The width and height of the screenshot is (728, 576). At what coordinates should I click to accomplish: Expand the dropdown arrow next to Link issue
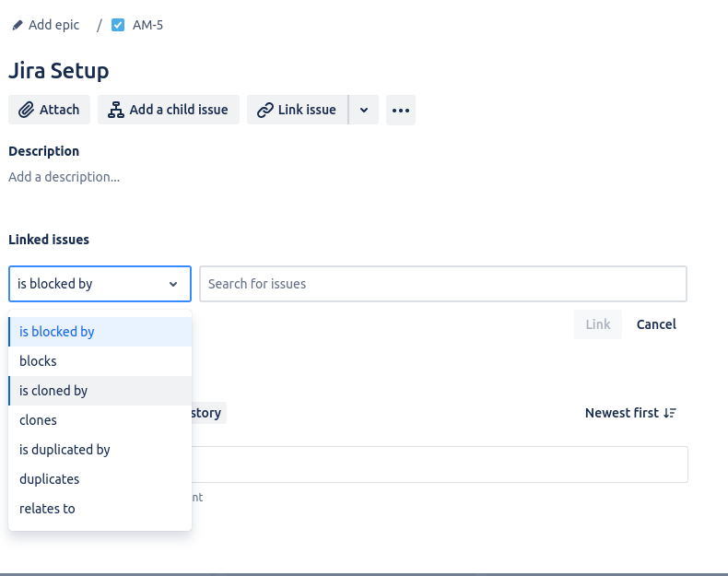(364, 110)
